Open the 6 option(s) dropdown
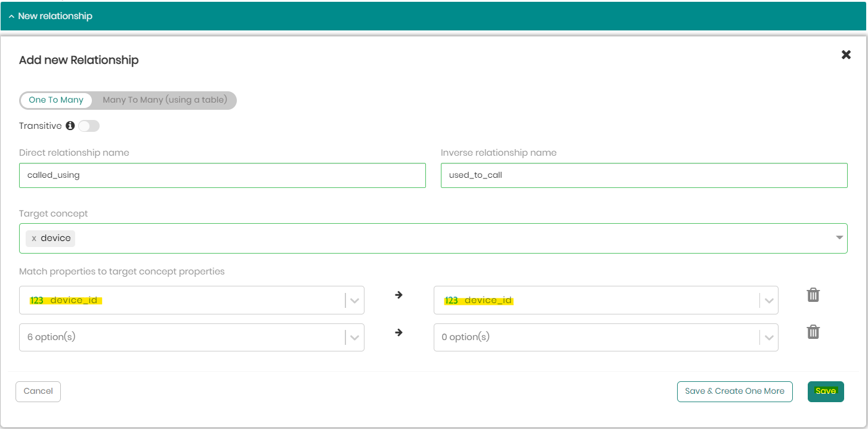 354,337
